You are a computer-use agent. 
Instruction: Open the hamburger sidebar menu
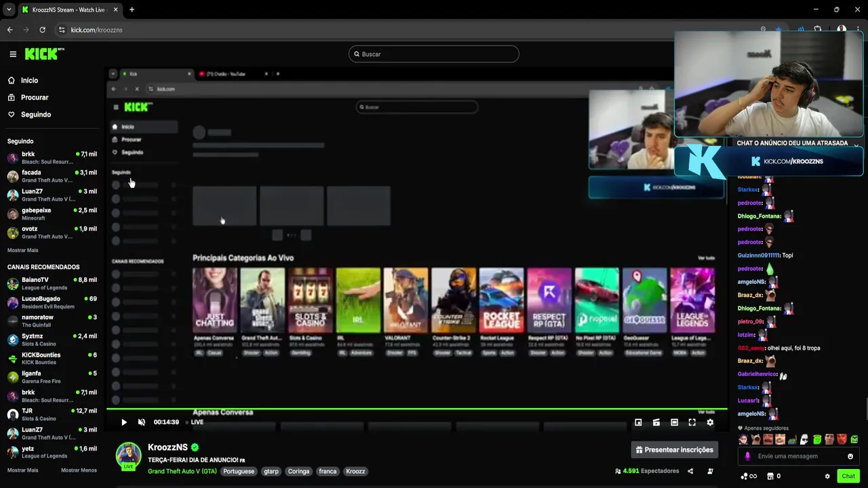13,54
